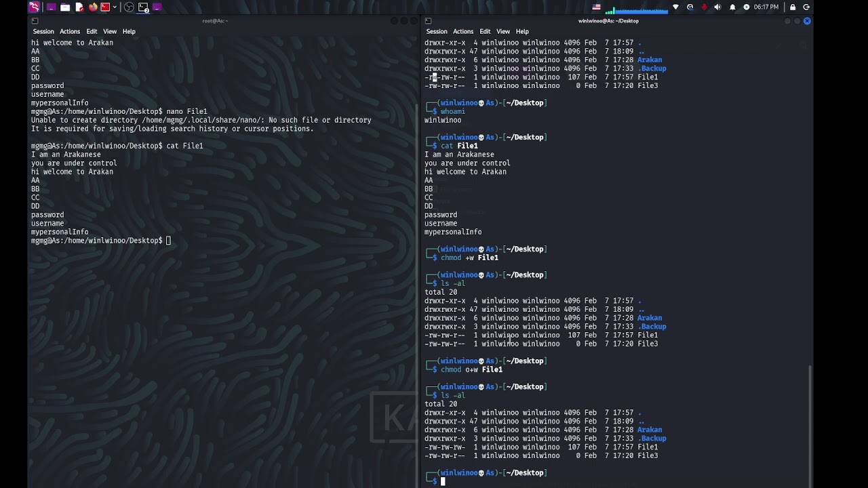868x488 pixels.
Task: Click the root terminal window menu icon
Action: (x=35, y=21)
